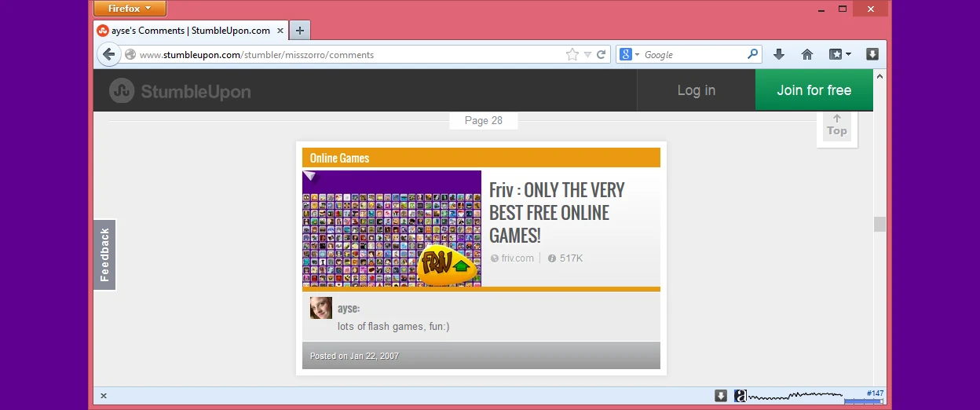Open the Bookmarks menu button
The image size is (980, 410).
[x=840, y=54]
